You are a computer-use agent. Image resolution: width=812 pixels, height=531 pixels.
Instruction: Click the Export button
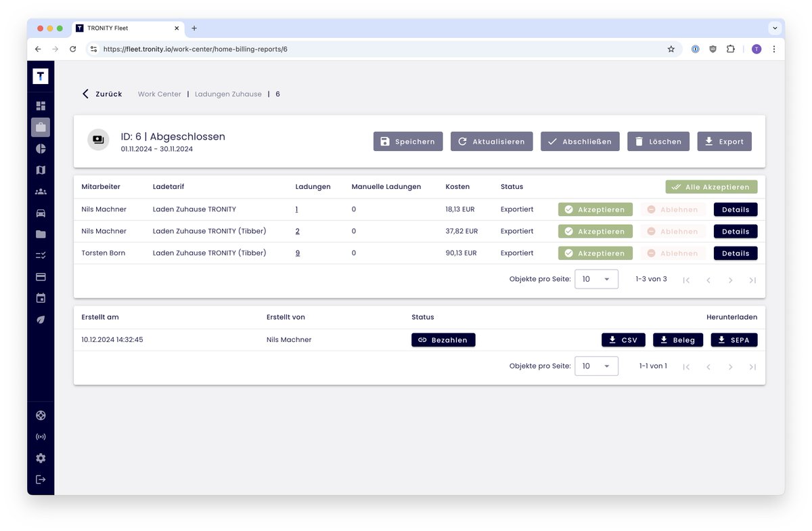(724, 142)
